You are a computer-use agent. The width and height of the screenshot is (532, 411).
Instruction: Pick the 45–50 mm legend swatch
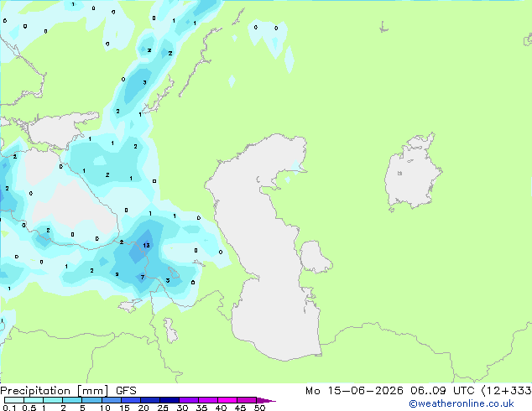click(x=247, y=400)
